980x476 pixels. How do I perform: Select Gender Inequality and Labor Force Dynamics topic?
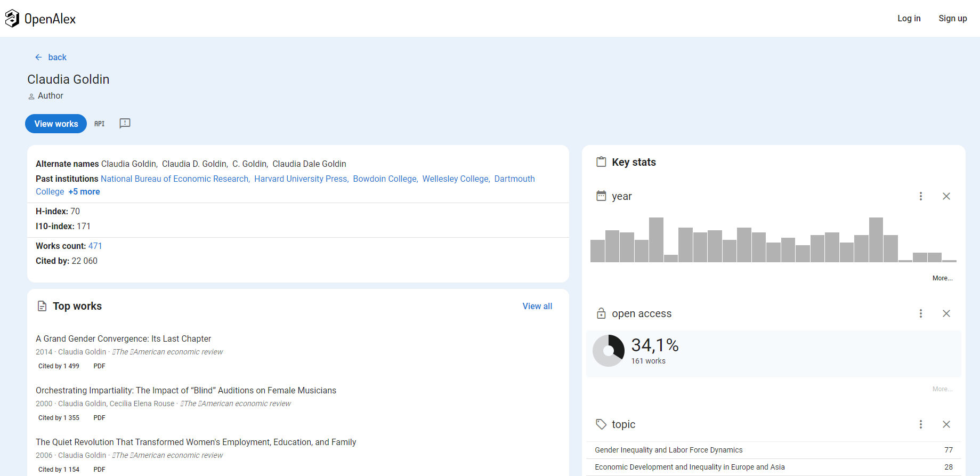click(773, 450)
